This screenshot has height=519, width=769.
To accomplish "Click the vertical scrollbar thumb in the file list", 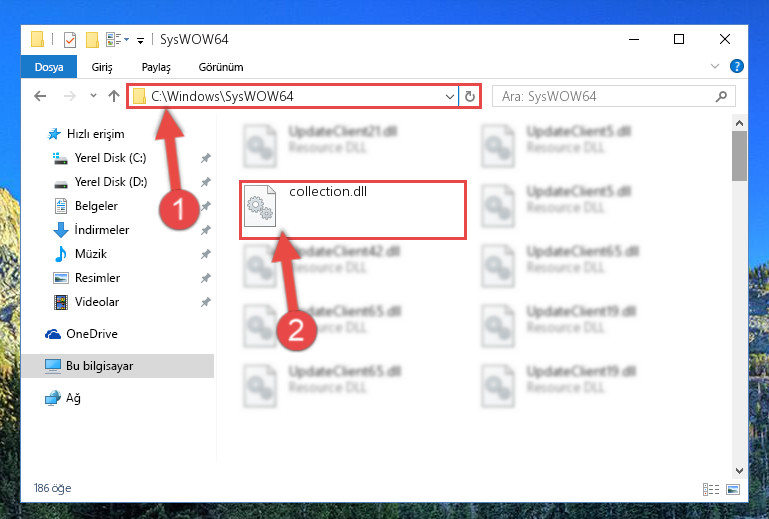I will tap(739, 156).
